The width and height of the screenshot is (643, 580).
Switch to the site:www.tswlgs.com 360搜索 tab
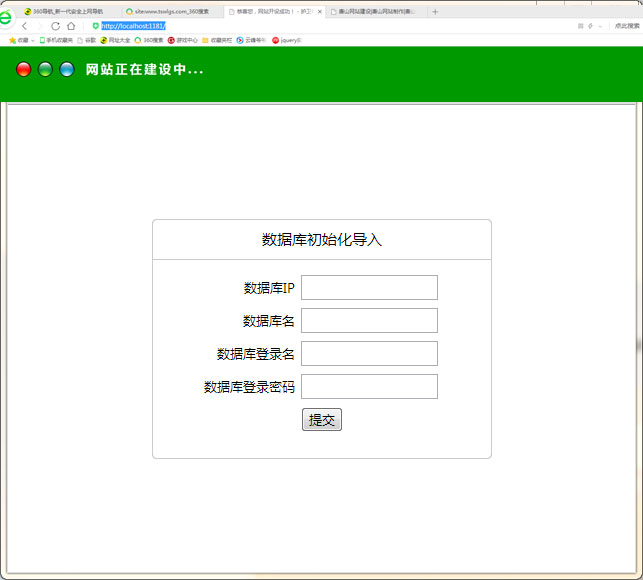pyautogui.click(x=167, y=11)
